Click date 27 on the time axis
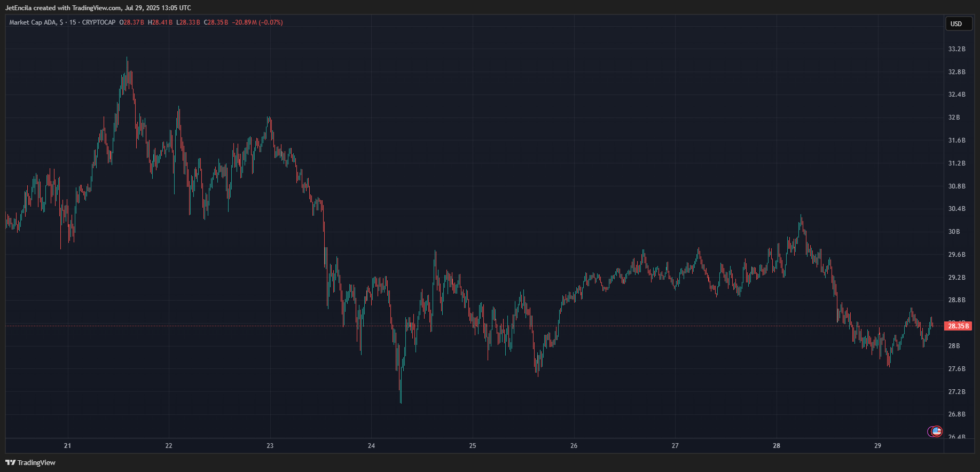980x472 pixels. [x=675, y=446]
